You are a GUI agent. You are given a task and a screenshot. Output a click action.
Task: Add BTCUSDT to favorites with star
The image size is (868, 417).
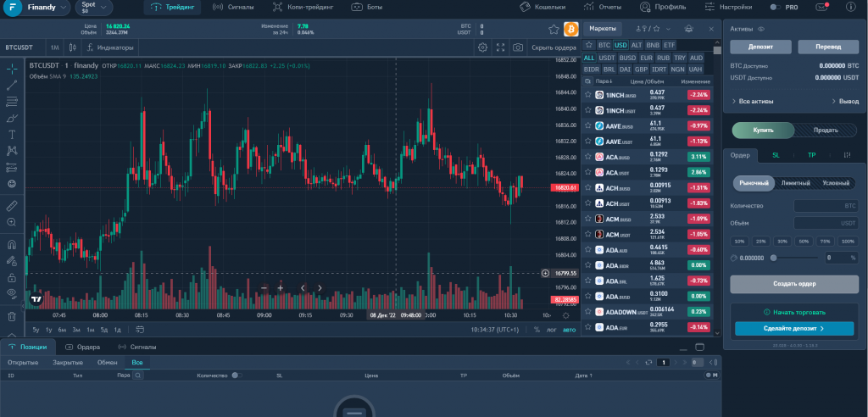(x=554, y=29)
